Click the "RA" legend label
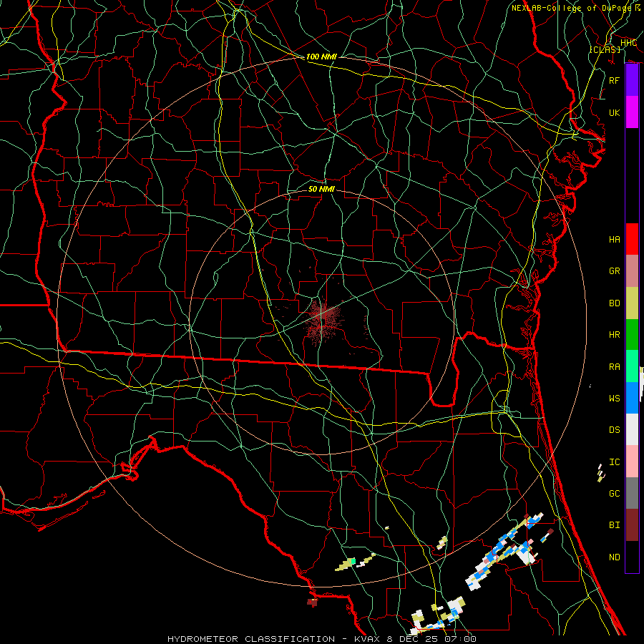 click(x=614, y=367)
